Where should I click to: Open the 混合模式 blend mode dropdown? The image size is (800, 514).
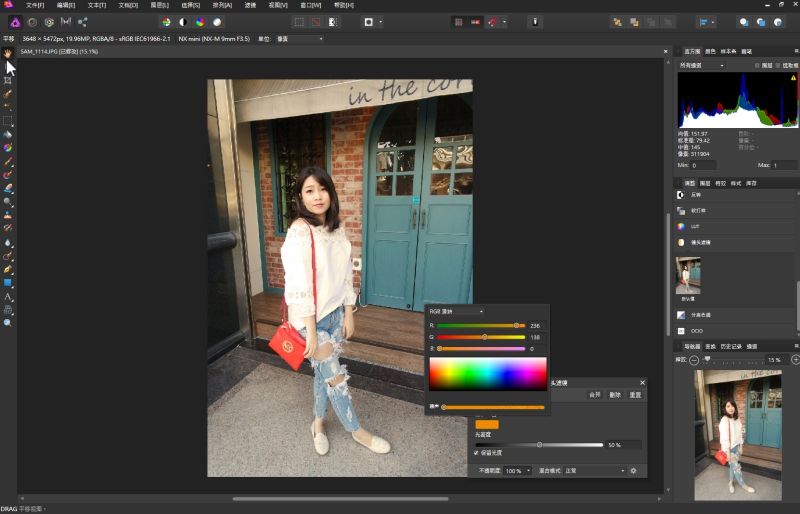pos(596,470)
